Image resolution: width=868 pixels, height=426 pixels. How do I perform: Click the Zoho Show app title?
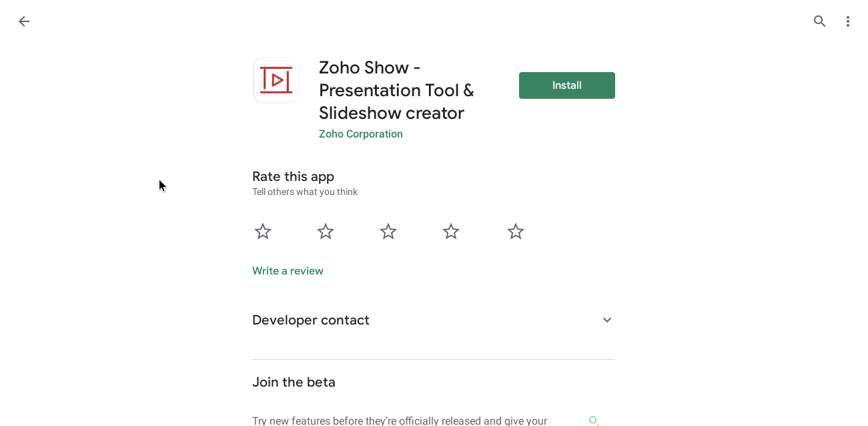[396, 90]
